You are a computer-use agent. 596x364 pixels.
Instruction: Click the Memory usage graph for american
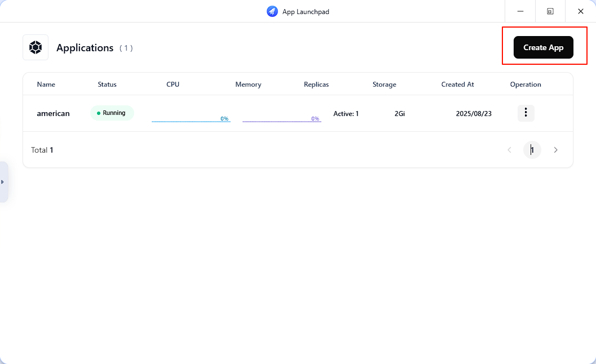tap(281, 118)
